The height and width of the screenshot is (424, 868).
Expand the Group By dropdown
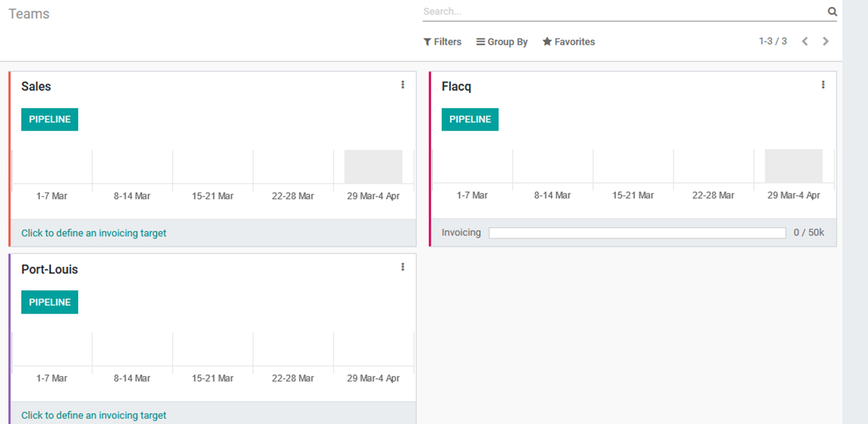pyautogui.click(x=502, y=42)
